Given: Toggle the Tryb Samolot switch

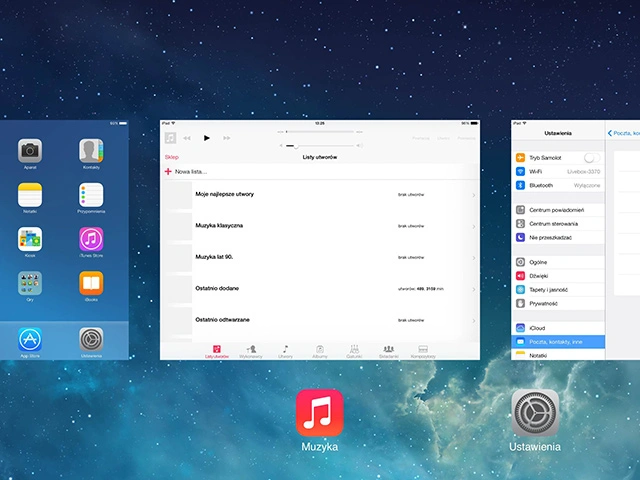Looking at the screenshot, I should tap(592, 158).
